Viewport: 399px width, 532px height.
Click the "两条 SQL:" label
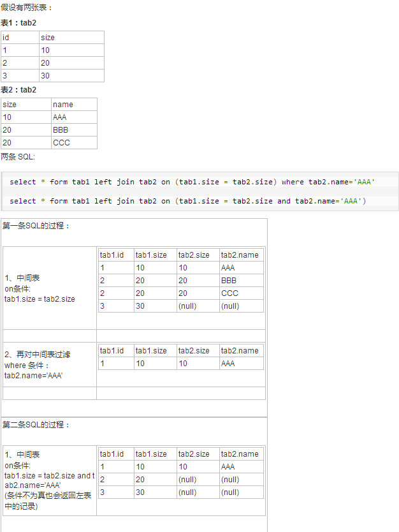click(x=18, y=157)
